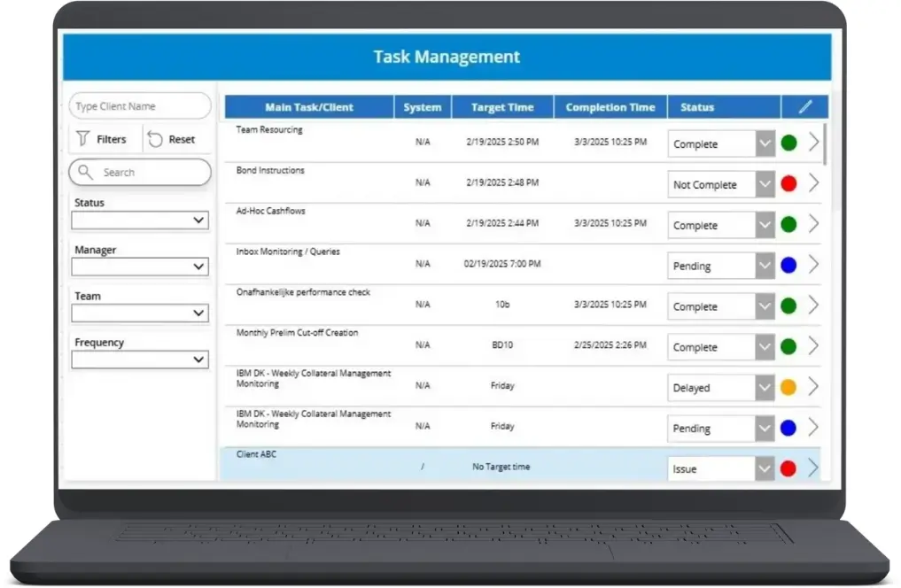Click the Filters funnel icon

point(84,138)
